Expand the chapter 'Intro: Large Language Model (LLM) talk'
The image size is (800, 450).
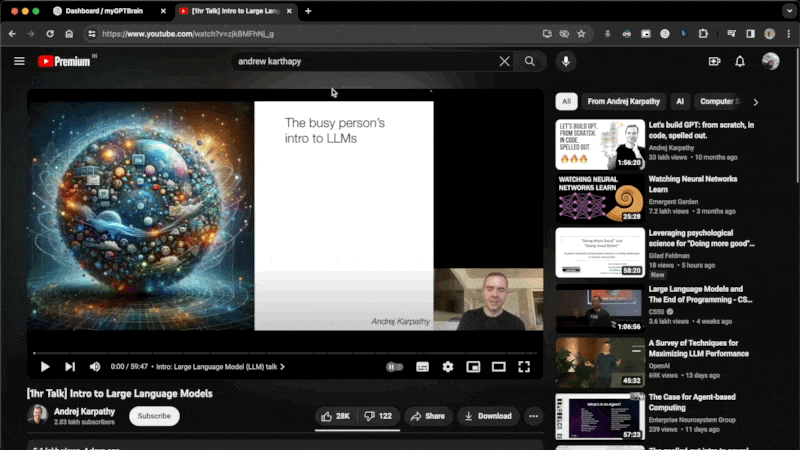click(x=220, y=366)
